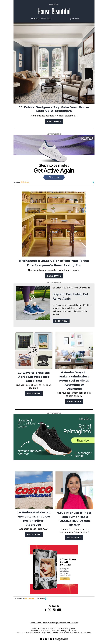
Task: Click SHOP NOW in the Kuru Footwear sponsored box
Action: point(61,321)
